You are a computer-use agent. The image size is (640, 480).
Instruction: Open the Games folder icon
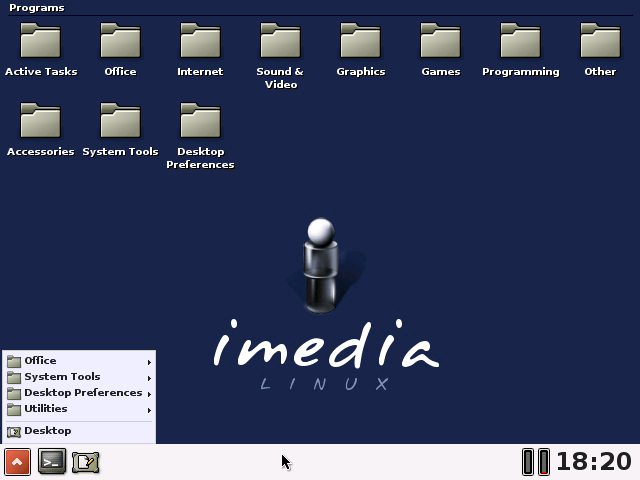click(x=440, y=42)
